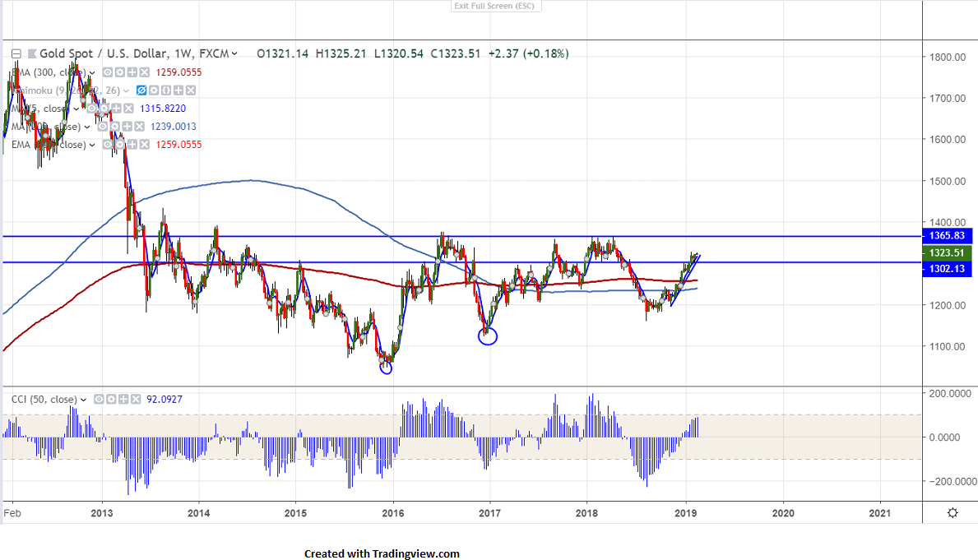Image resolution: width=978 pixels, height=560 pixels.
Task: Click the close value C1323.51
Action: (456, 53)
